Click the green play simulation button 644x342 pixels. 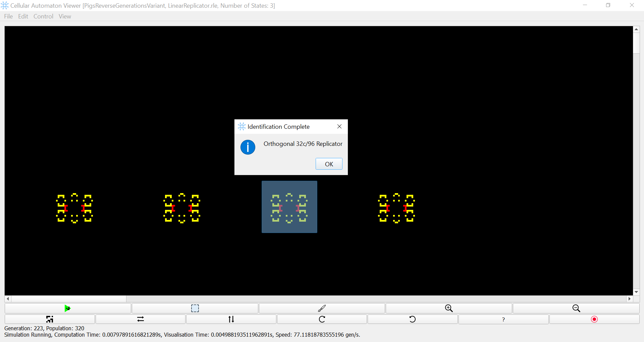coord(68,308)
